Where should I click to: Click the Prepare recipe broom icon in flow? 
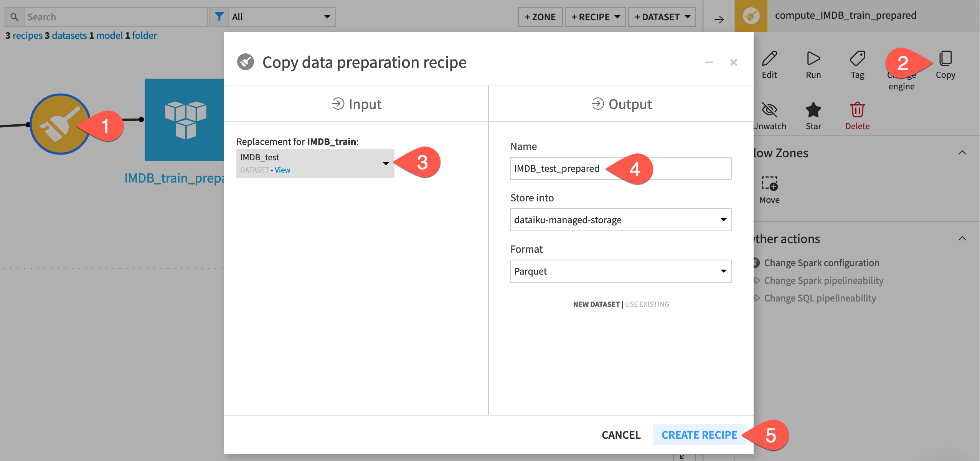[x=60, y=124]
